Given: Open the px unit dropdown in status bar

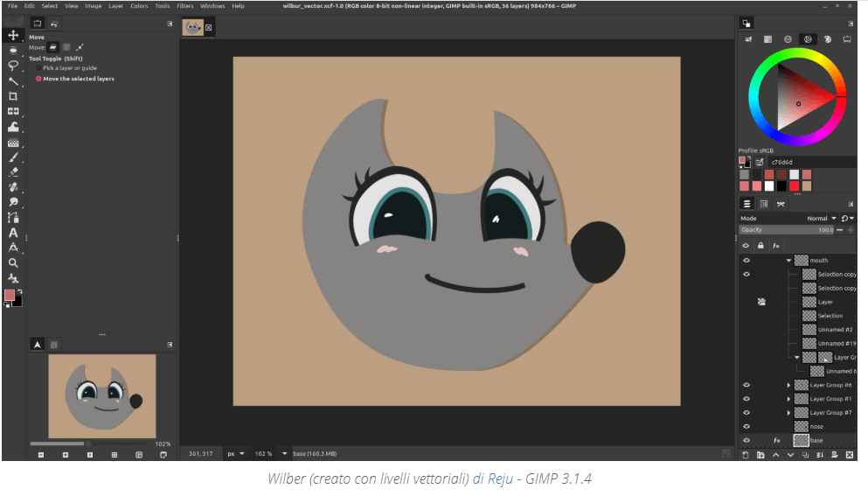Looking at the screenshot, I should click(x=236, y=454).
